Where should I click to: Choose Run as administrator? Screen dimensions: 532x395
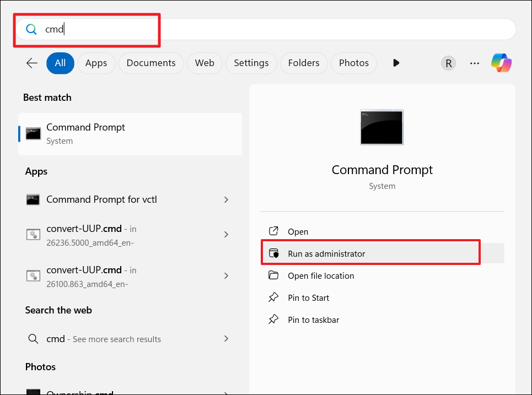point(326,254)
